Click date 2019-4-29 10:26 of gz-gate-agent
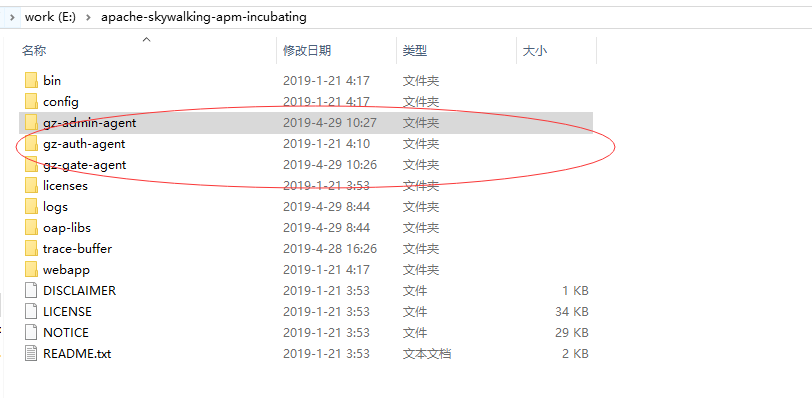 (x=329, y=165)
